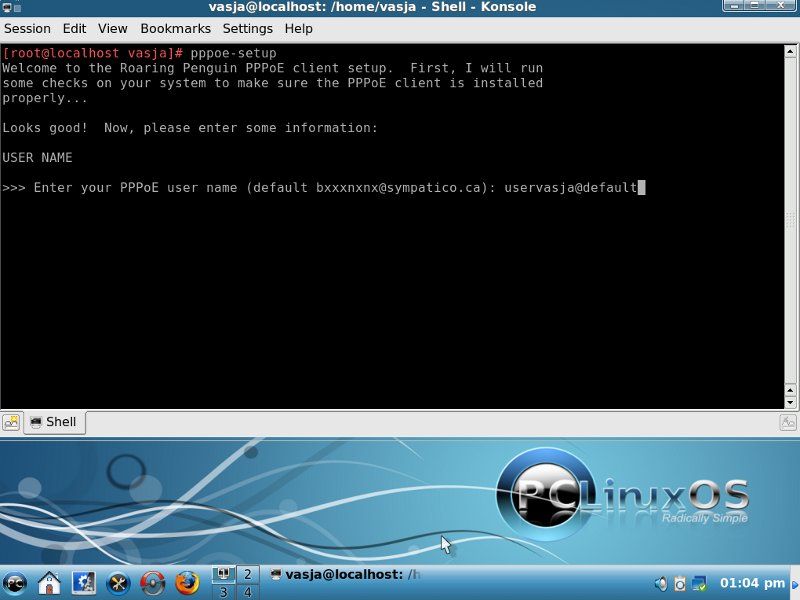Open the Home folder launcher
This screenshot has width=800, height=600.
pos(49,582)
